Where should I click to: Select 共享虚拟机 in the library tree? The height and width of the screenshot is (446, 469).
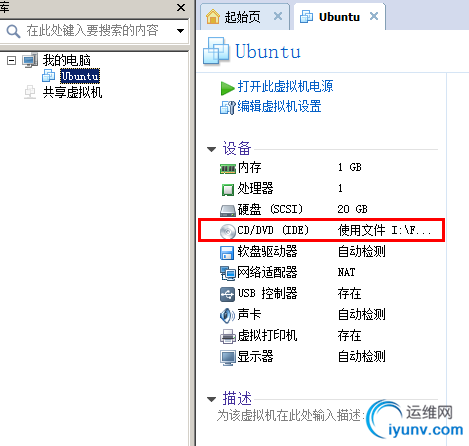(x=72, y=92)
